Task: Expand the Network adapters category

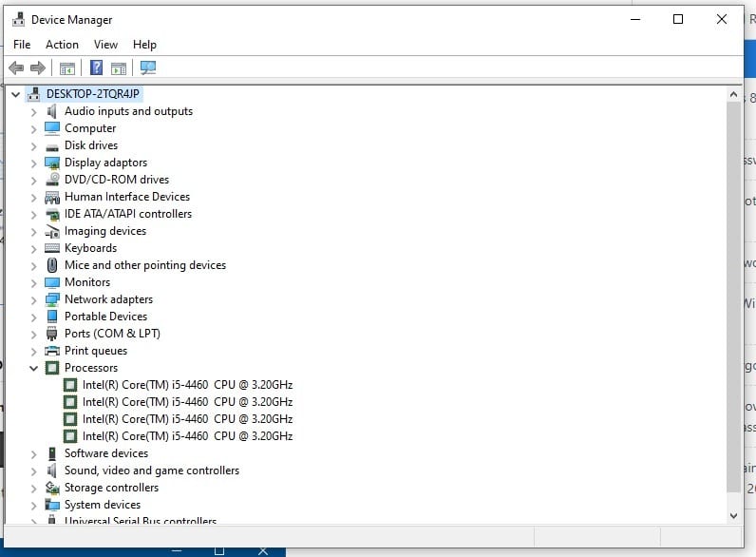Action: coord(33,299)
